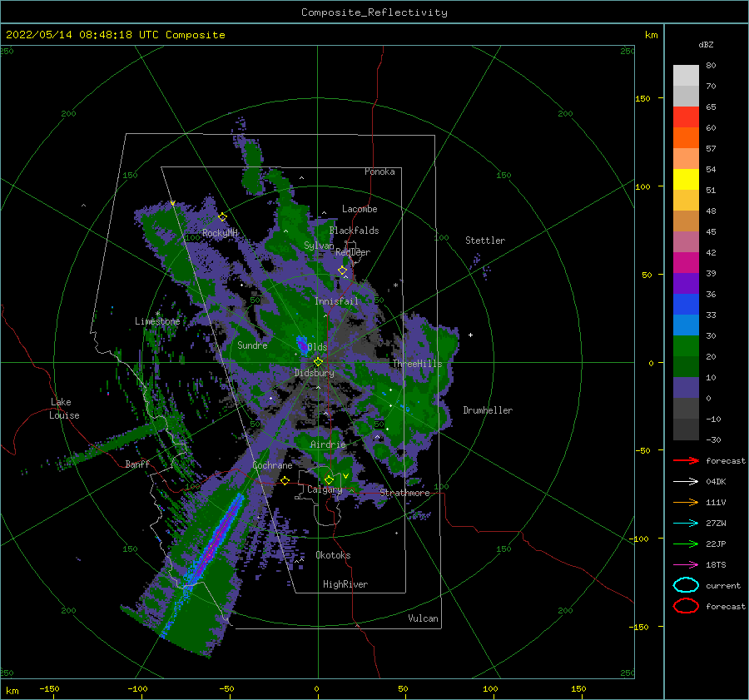Click the Strathmore city label
The height and width of the screenshot is (700, 749).
click(404, 493)
